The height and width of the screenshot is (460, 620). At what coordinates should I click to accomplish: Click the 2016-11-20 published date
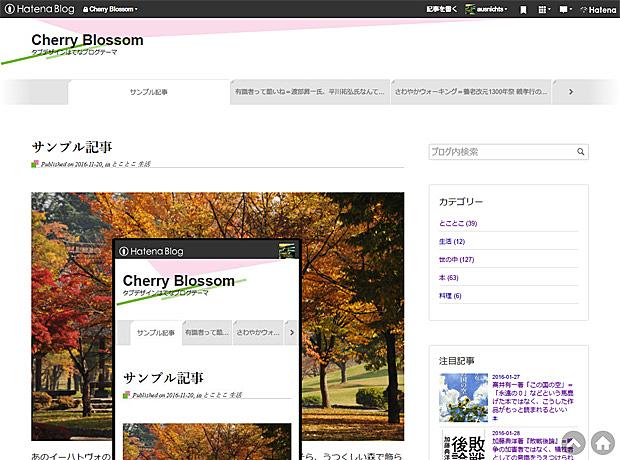click(89, 164)
